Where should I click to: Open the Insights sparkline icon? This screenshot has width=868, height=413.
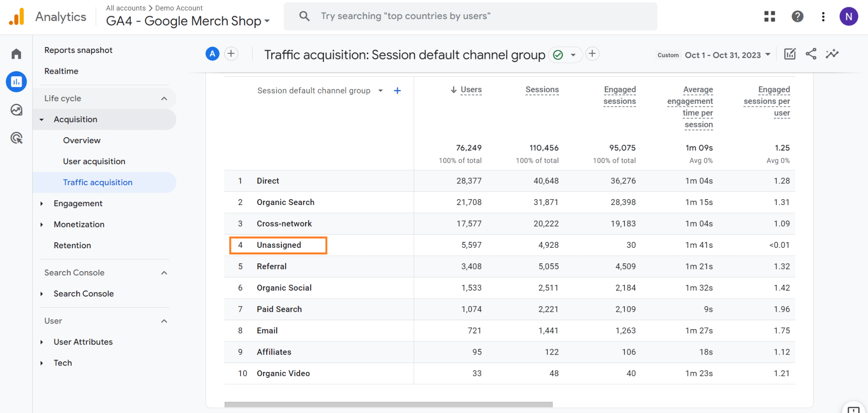[x=832, y=54]
